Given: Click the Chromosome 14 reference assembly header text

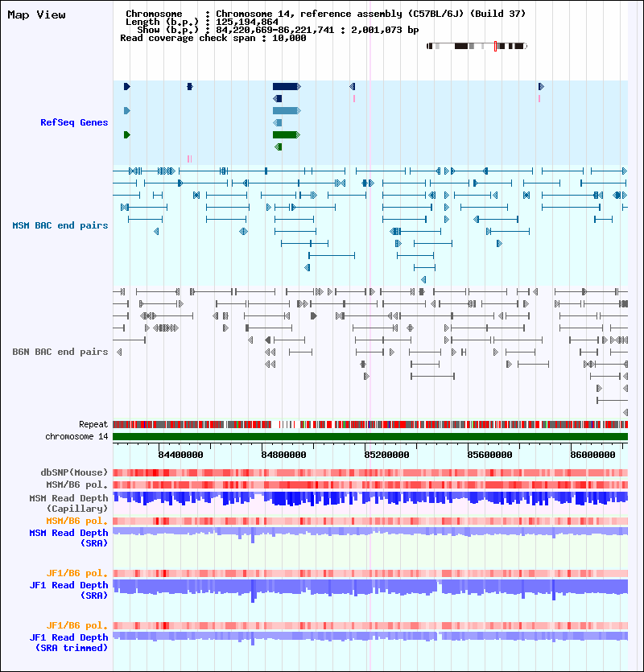Looking at the screenshot, I should pyautogui.click(x=325, y=14).
